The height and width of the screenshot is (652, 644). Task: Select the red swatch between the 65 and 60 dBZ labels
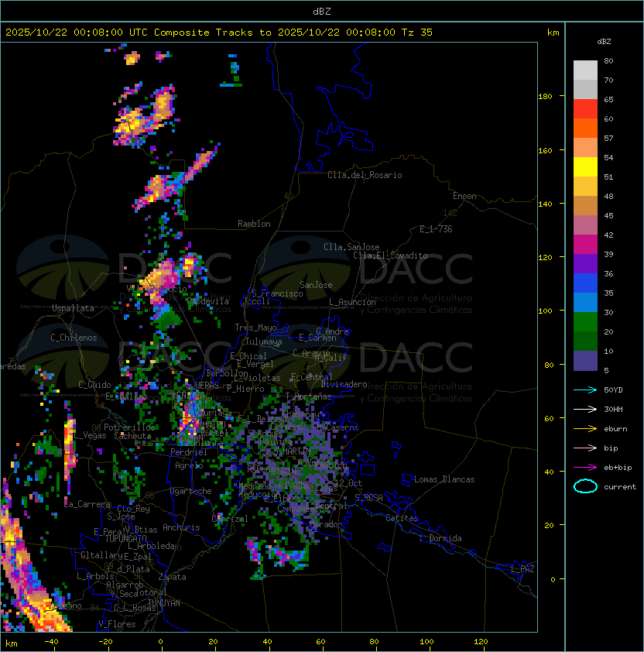tap(585, 108)
